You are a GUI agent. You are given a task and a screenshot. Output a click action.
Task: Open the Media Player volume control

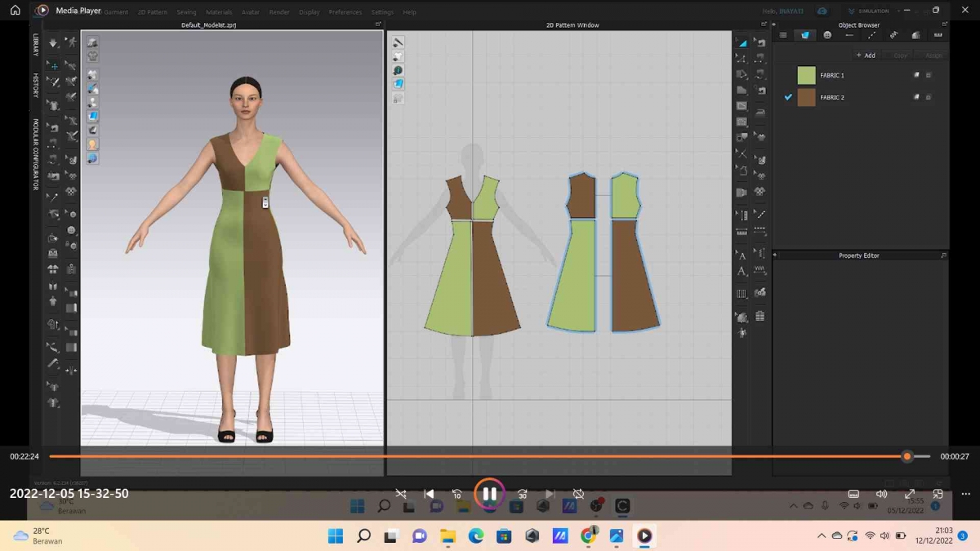(x=881, y=494)
